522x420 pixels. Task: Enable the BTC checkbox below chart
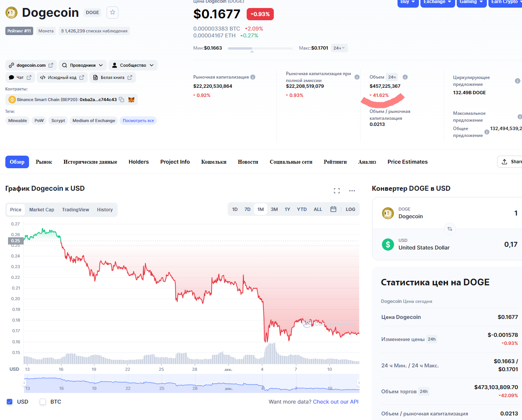coord(43,402)
